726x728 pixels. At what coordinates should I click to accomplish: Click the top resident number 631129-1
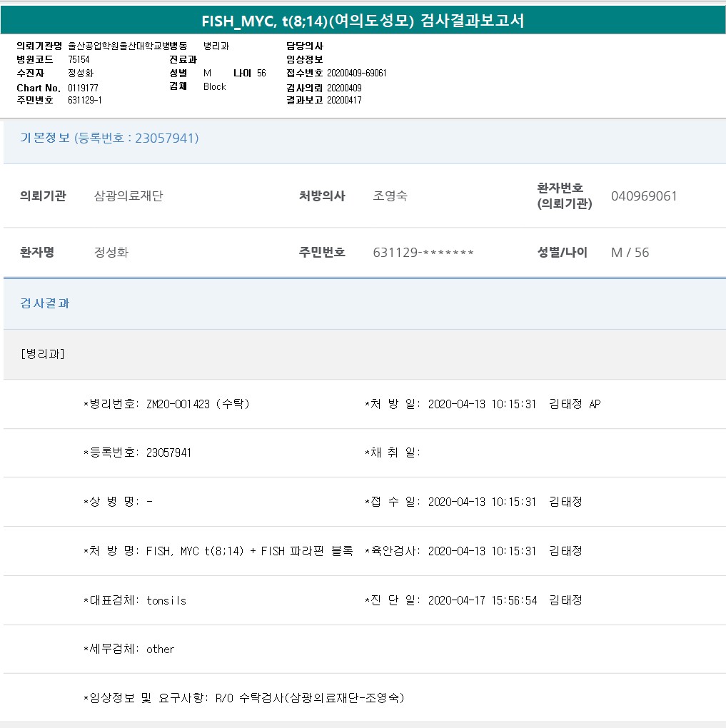coord(84,100)
